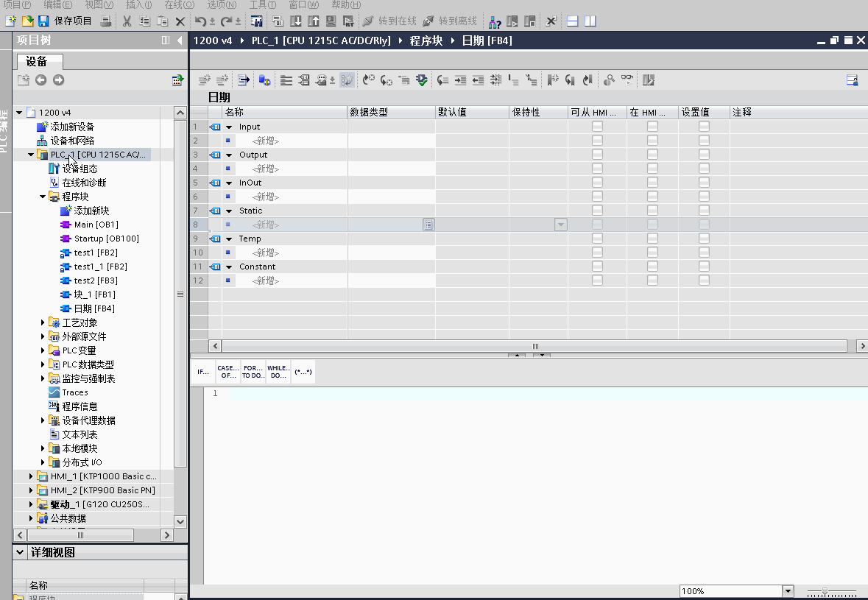
Task: Cut selection with the scissors icon
Action: point(127,21)
